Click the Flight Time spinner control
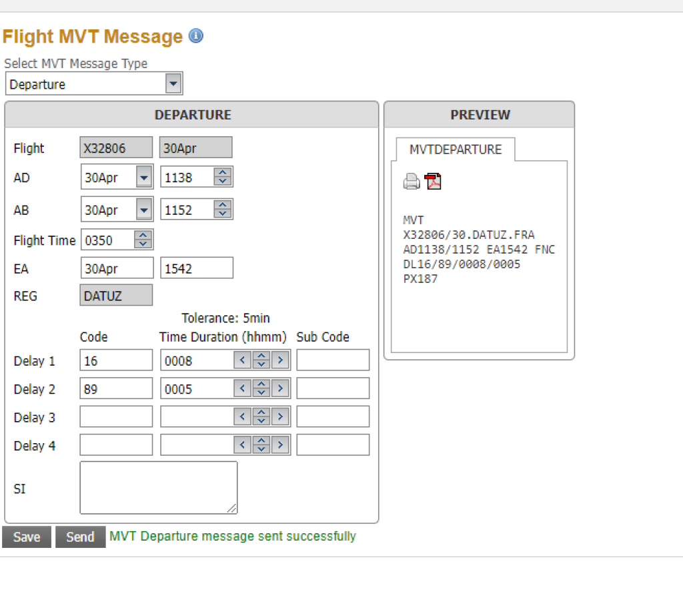This screenshot has width=683, height=616. [143, 240]
